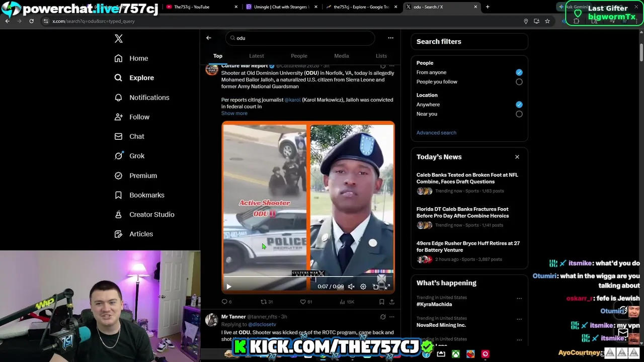Open the Advanced search link

[x=436, y=133]
